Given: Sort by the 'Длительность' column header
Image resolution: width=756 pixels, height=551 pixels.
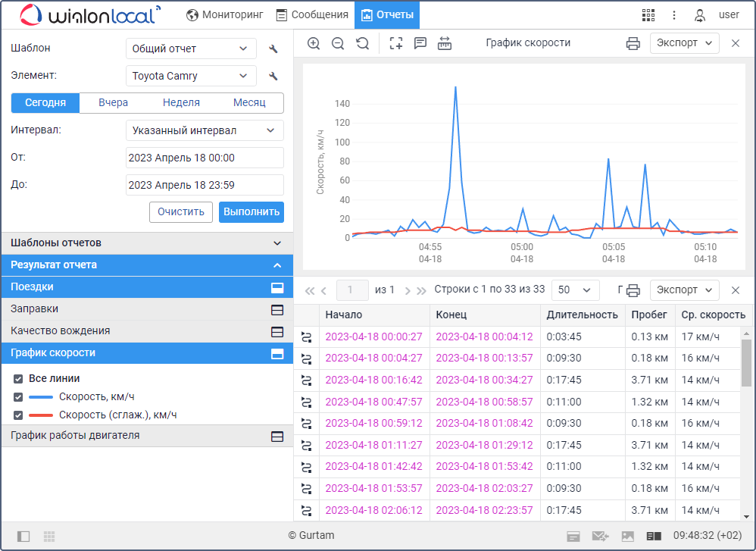Looking at the screenshot, I should tap(582, 315).
